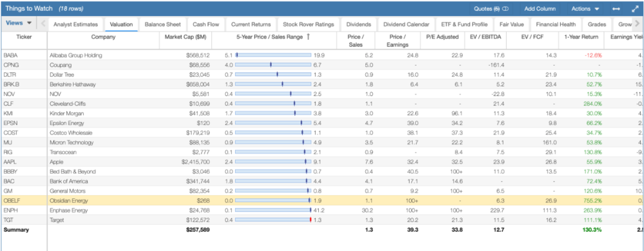Click Apple's $2,415,700 market cap value
Viewport: 644px width, 251px height.
tap(195, 162)
